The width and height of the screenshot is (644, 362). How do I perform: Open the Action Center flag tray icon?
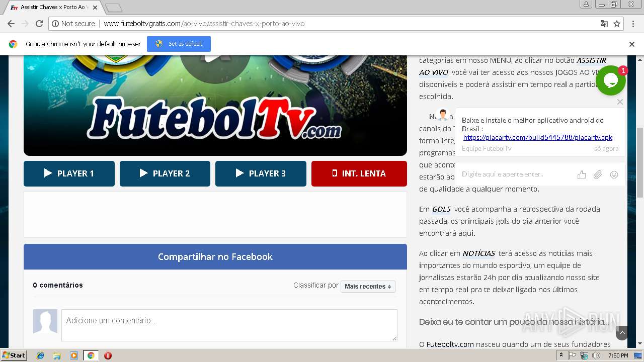(x=572, y=355)
